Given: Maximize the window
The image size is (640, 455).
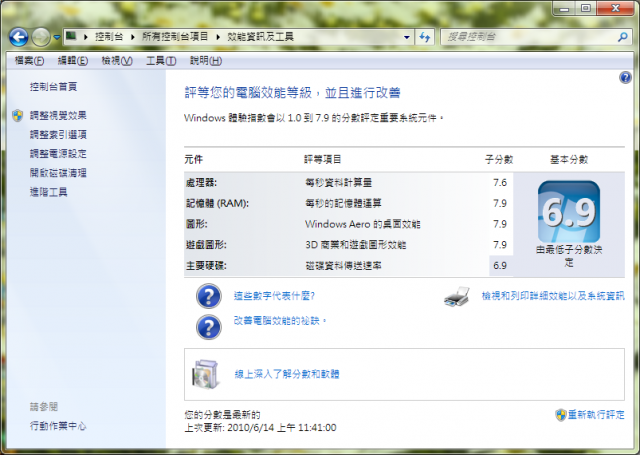Looking at the screenshot, I should (586, 8).
